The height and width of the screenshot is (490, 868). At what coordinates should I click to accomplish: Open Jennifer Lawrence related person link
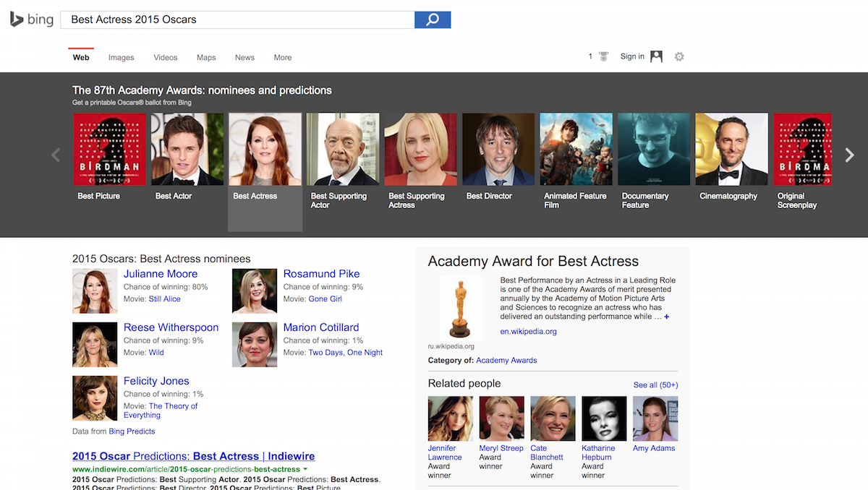click(x=445, y=452)
